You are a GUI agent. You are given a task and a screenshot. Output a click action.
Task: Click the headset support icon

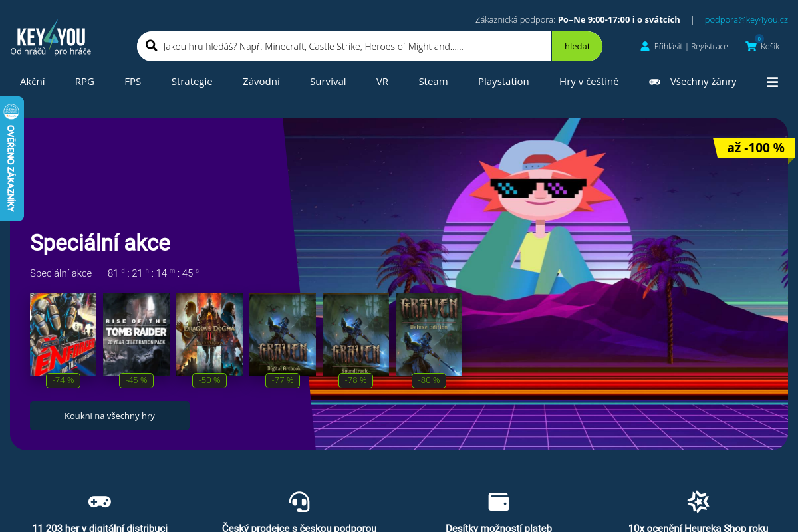(299, 501)
